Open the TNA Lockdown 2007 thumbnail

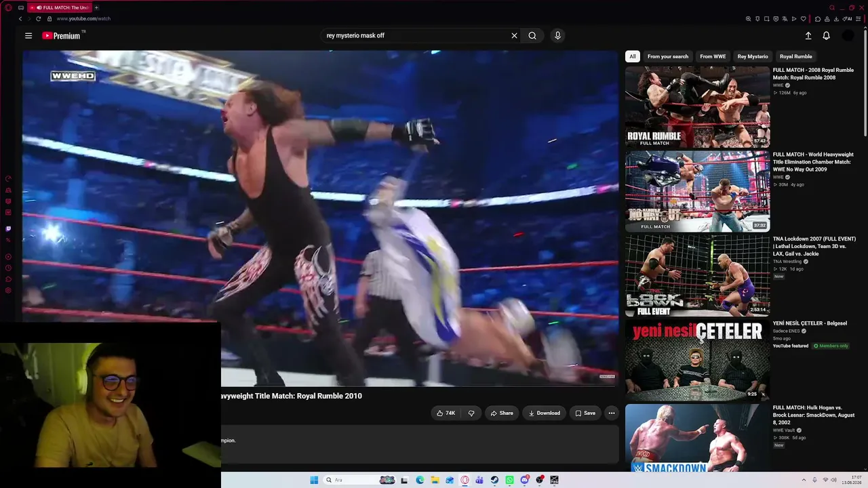click(x=697, y=276)
